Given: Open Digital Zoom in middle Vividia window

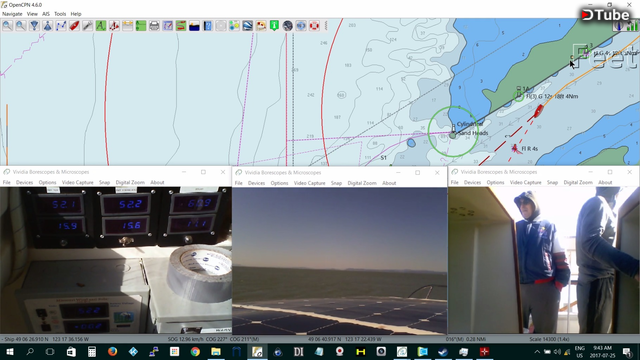Looking at the screenshot, I should pos(362,183).
